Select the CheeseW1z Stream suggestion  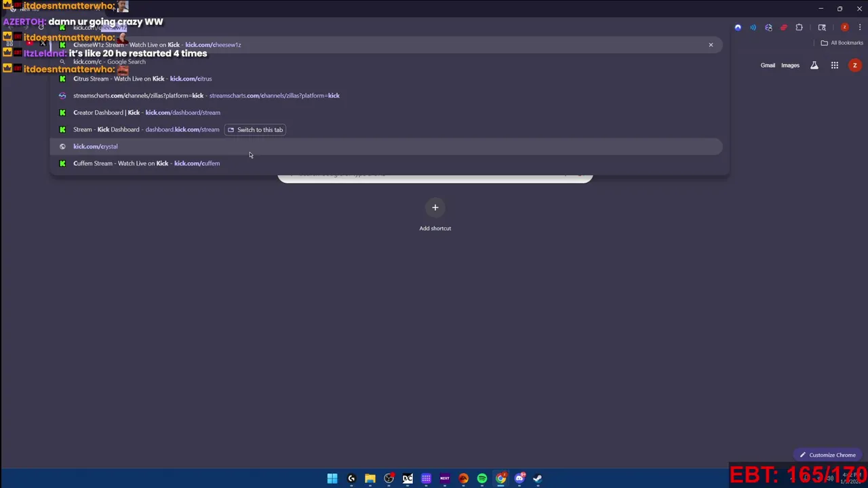tap(387, 45)
